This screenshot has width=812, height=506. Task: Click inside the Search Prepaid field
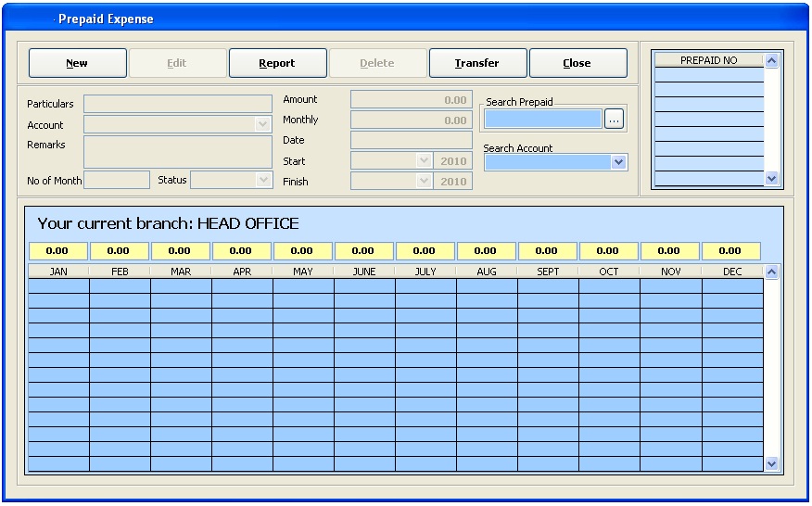(542, 120)
